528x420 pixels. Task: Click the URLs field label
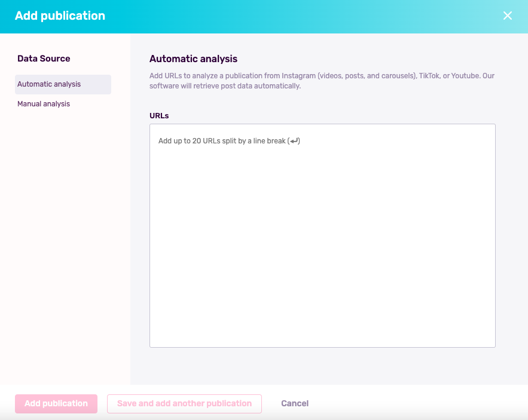(x=159, y=116)
